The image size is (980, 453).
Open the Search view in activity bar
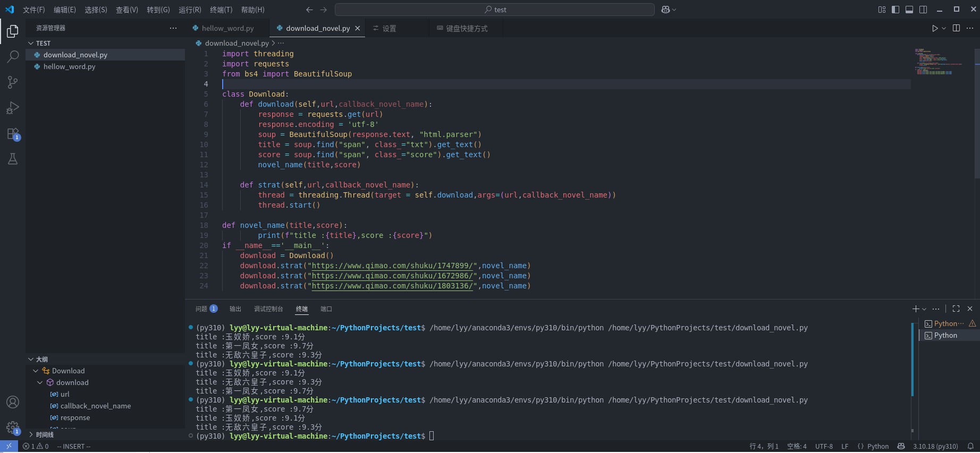13,57
